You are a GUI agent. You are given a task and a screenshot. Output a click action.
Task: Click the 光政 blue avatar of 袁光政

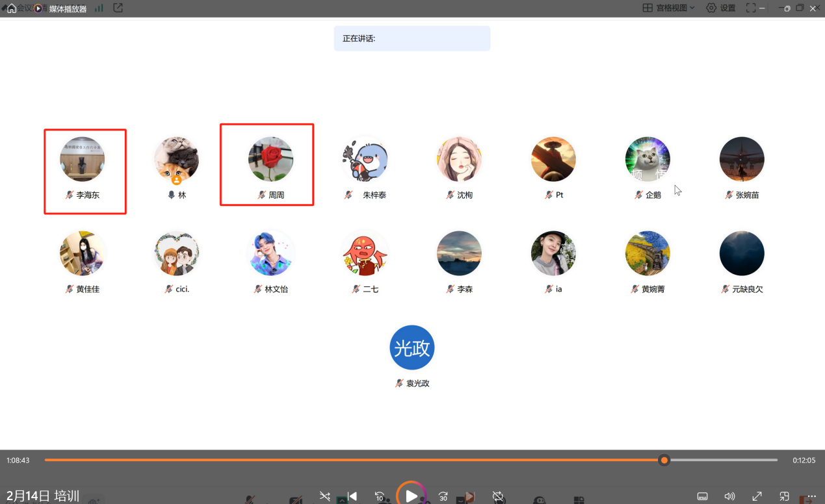[412, 348]
